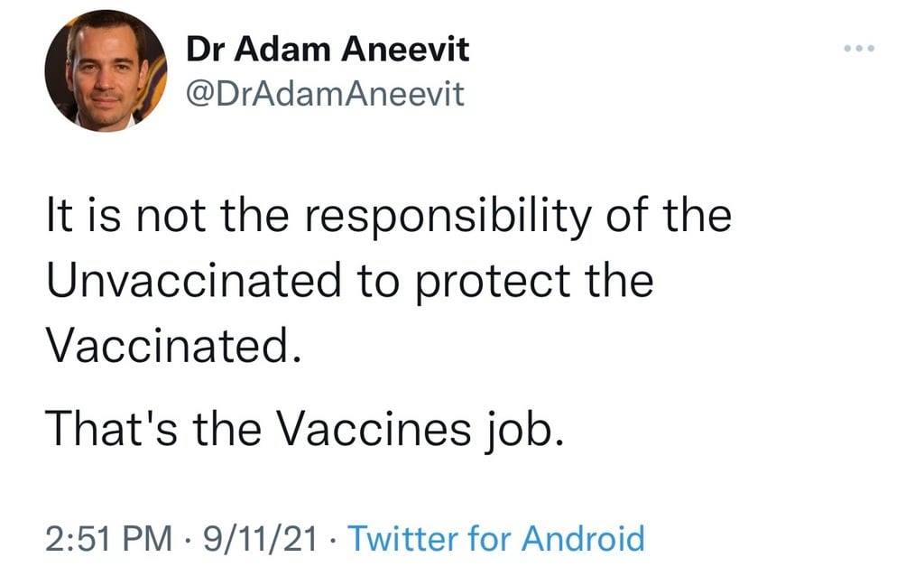The height and width of the screenshot is (576, 924).
Task: Click the word "is" in the first line
Action: tap(100, 219)
